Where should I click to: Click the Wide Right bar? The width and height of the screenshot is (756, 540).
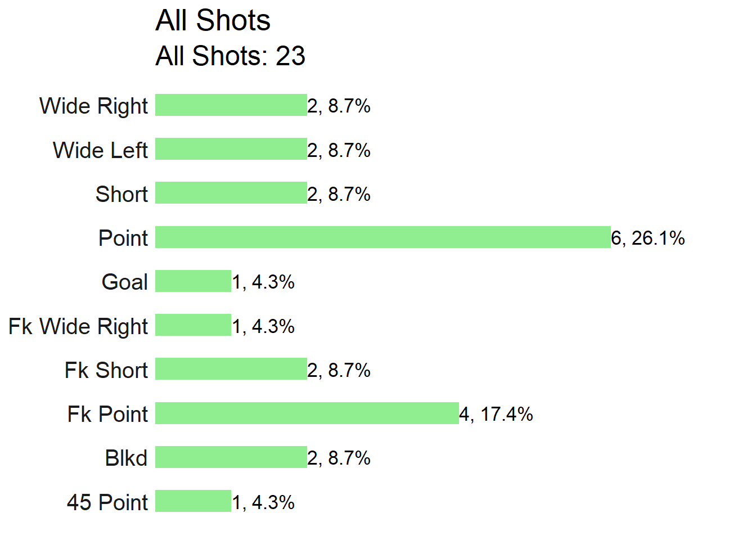coord(231,105)
